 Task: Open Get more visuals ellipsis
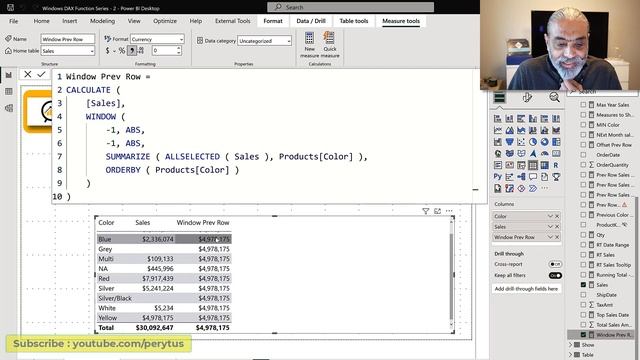(x=544, y=188)
